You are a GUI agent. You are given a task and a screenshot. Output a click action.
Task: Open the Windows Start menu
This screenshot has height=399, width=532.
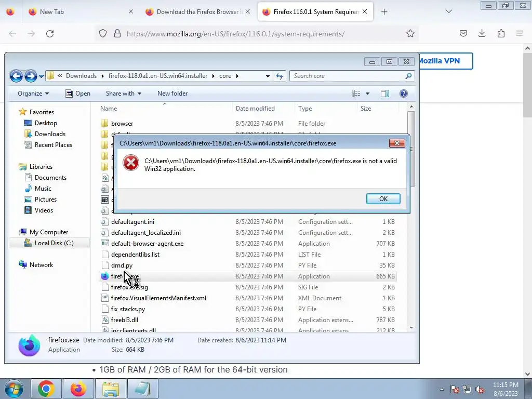click(x=14, y=389)
